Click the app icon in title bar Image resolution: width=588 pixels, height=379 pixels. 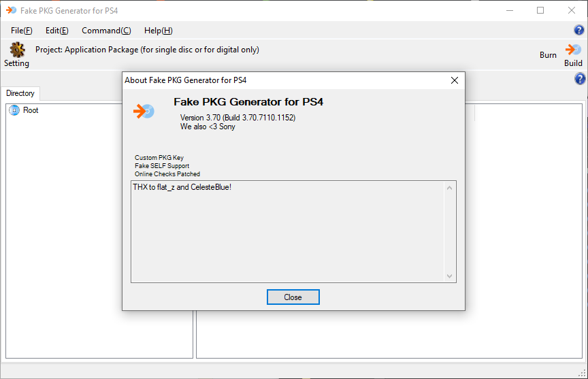pyautogui.click(x=12, y=10)
